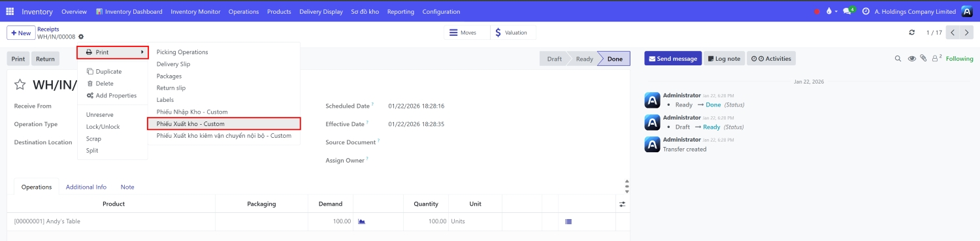Click the Andy's Table product cell

pyautogui.click(x=111, y=221)
